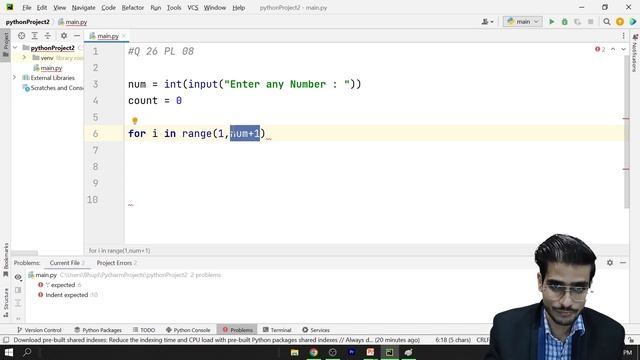This screenshot has height=360, width=640.
Task: Click editor vertical scrollbar
Action: click(x=627, y=131)
